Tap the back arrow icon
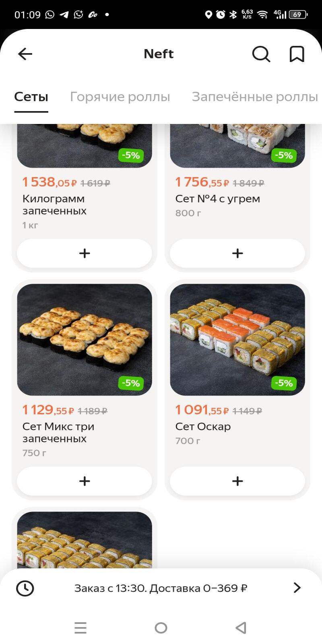 click(25, 54)
